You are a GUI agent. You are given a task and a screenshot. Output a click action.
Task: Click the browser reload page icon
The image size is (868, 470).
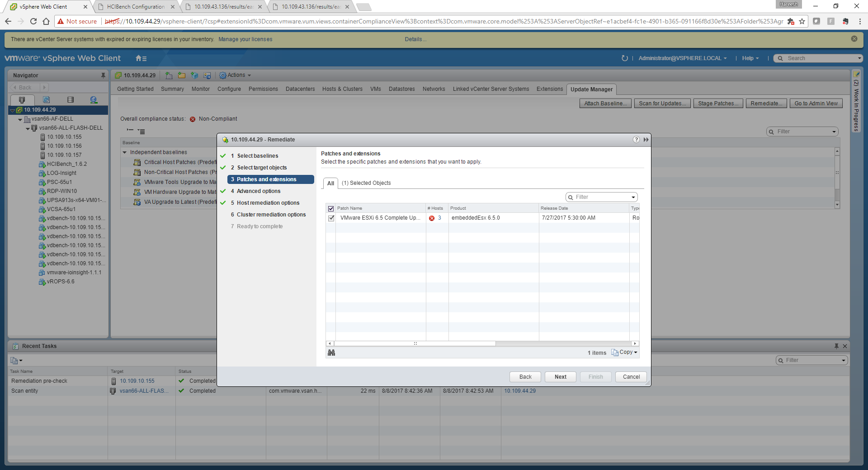pyautogui.click(x=33, y=21)
